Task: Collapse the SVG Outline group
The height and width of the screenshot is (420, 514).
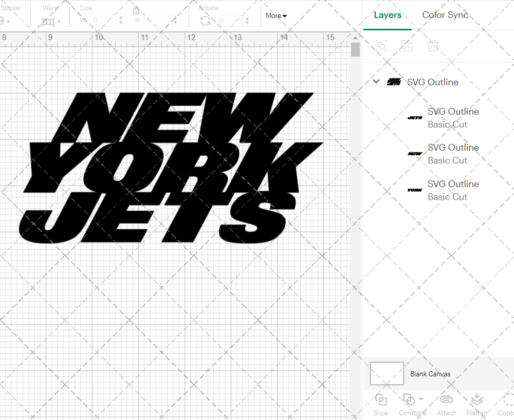Action: click(x=376, y=81)
